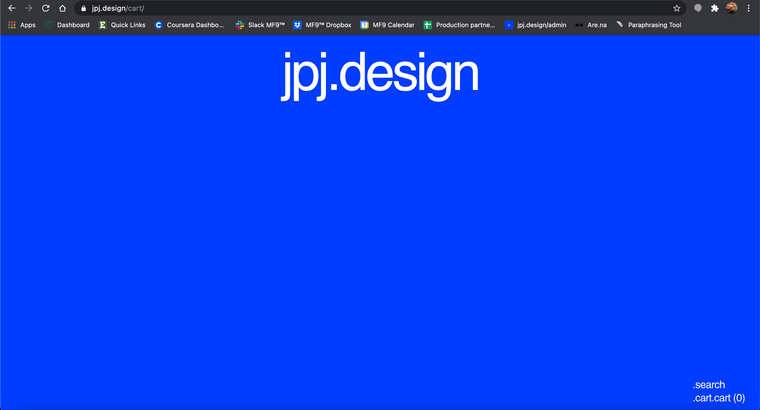The image size is (760, 410).
Task: Open the MF9 Calendar bookmark
Action: click(387, 25)
